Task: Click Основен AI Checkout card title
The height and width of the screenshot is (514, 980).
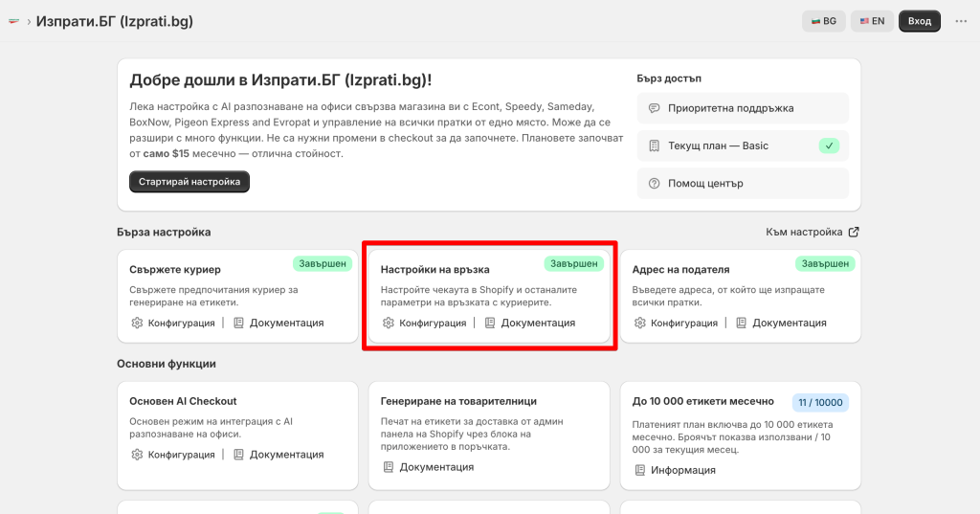Action: 183,401
